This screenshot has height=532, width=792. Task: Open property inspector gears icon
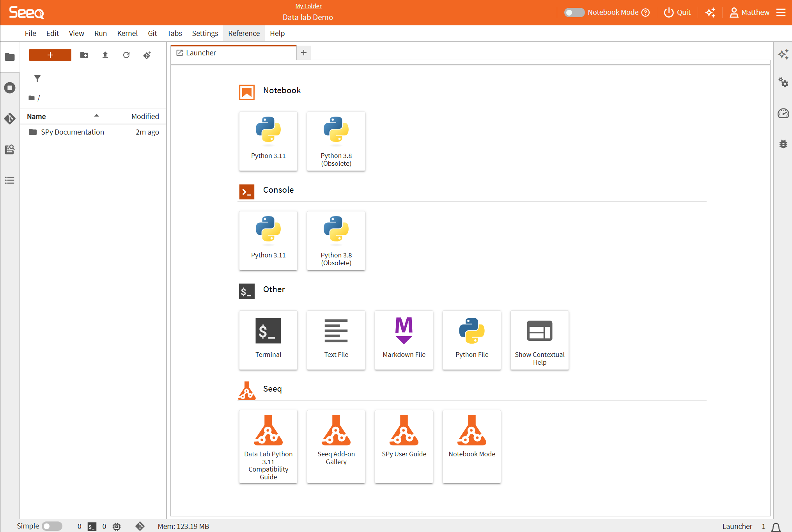point(783,82)
